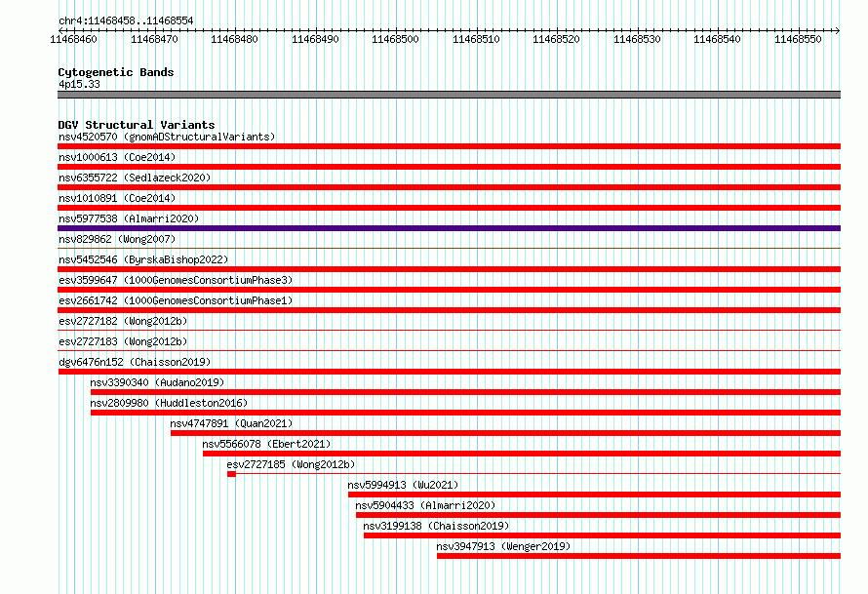The width and height of the screenshot is (868, 594).
Task: Click the 4p15.33 band label
Action: [79, 84]
